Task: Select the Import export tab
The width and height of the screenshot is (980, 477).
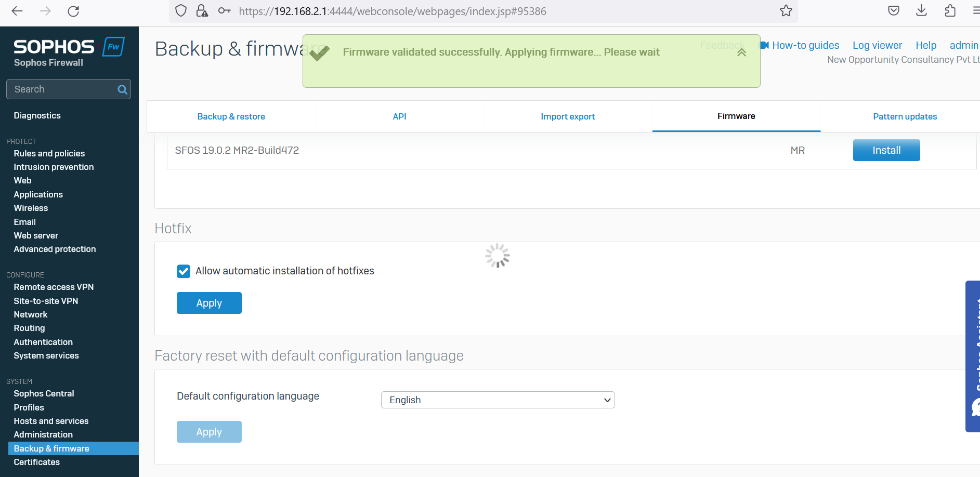Action: [568, 116]
